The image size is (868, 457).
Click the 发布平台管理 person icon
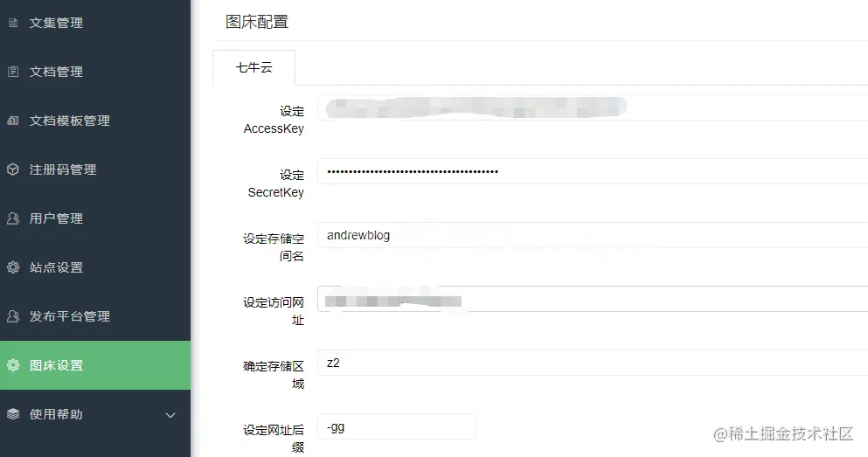coord(13,316)
